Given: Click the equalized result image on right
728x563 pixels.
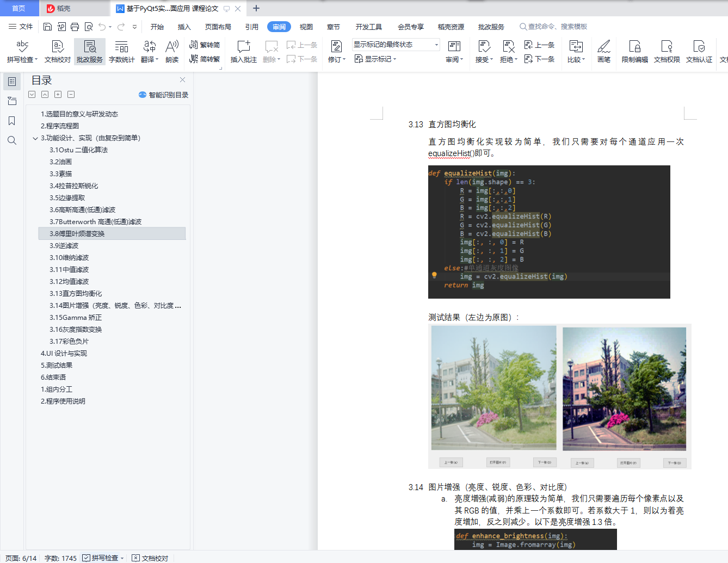Looking at the screenshot, I should pos(624,389).
